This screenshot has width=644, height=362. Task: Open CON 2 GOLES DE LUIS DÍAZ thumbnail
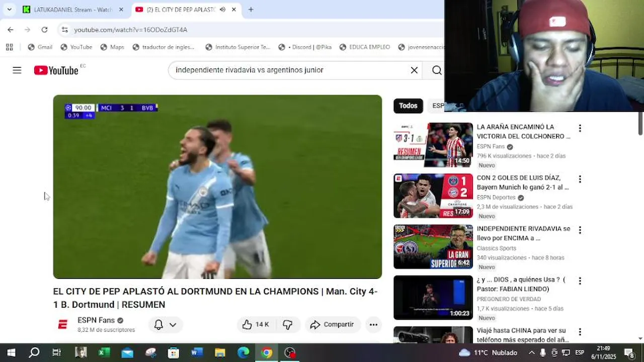pos(433,196)
